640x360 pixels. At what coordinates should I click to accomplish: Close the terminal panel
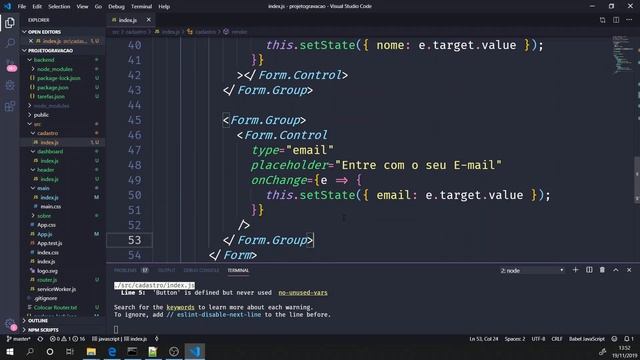[629, 270]
